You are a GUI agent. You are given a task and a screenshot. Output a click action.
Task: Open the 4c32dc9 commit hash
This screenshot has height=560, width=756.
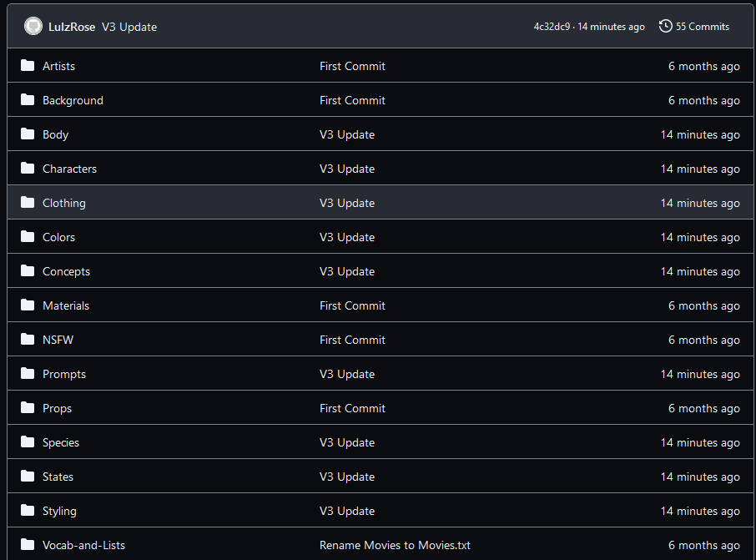point(552,27)
